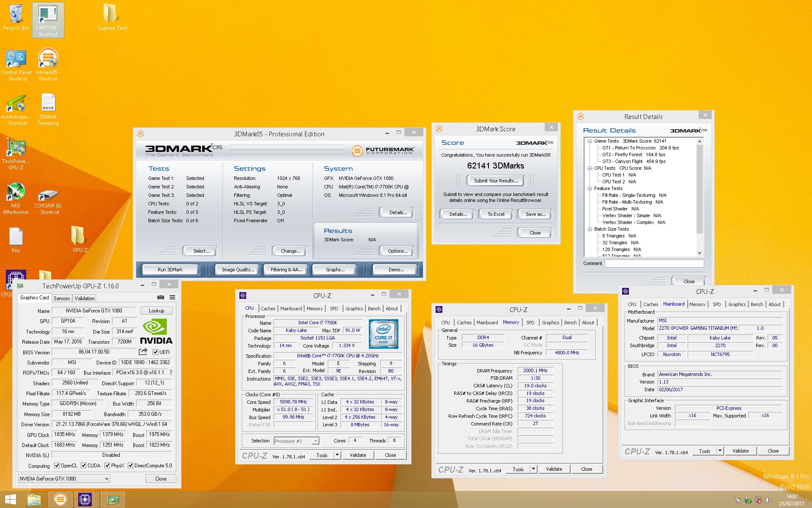Click the GPU-Z BIOS export share icon

pyautogui.click(x=143, y=352)
